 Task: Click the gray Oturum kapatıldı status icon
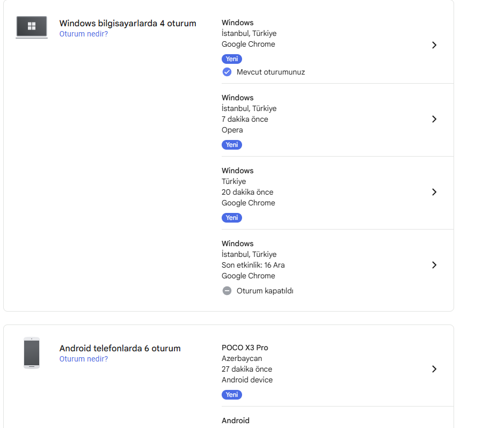point(227,291)
